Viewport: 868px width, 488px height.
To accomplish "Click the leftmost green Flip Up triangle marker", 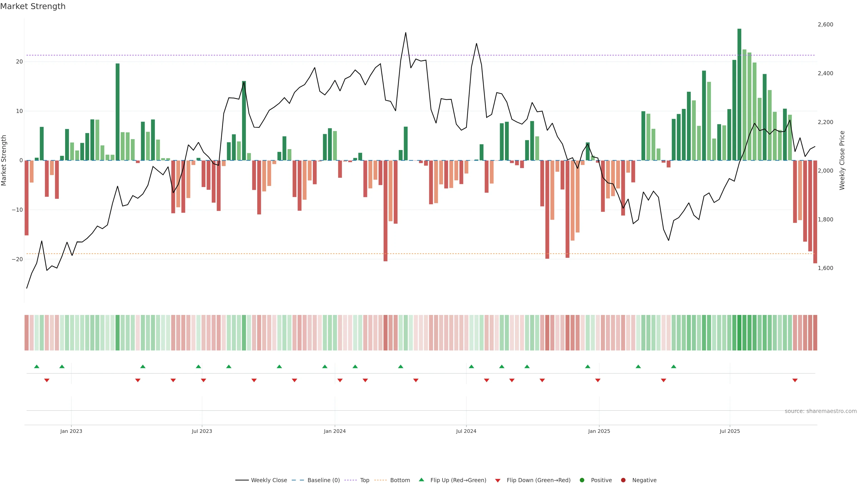I will tap(37, 366).
